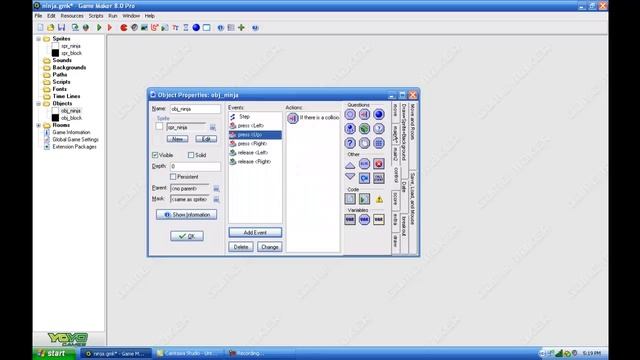Viewport: 640px width, 360px height.
Task: Open the Resources menu
Action: click(72, 16)
